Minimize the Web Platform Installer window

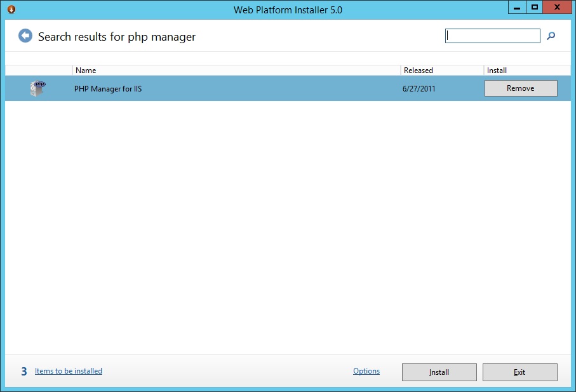pyautogui.click(x=517, y=8)
